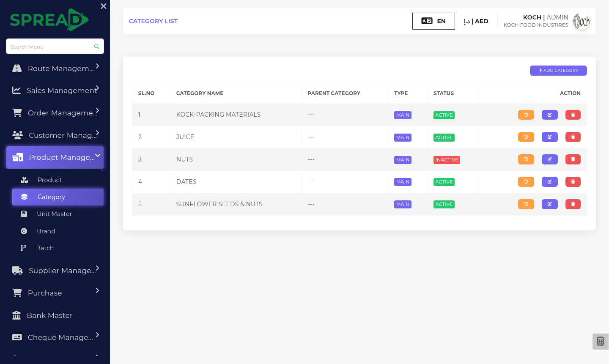Edit the DATES category
Image resolution: width=609 pixels, height=364 pixels.
click(550, 182)
